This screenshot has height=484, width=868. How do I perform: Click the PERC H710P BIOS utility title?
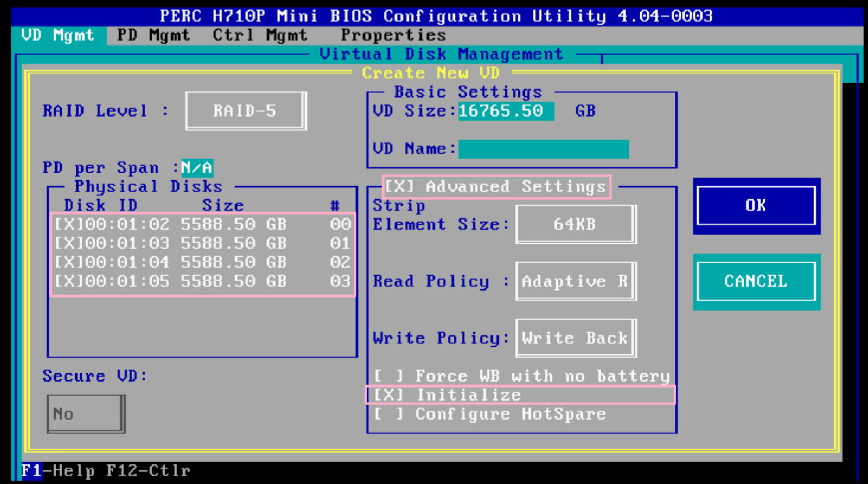(x=436, y=16)
